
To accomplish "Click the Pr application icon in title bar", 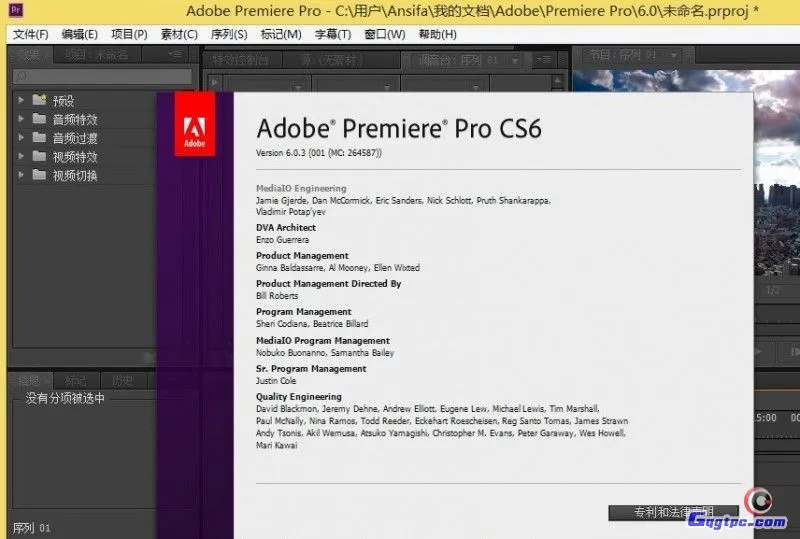I will pos(16,10).
